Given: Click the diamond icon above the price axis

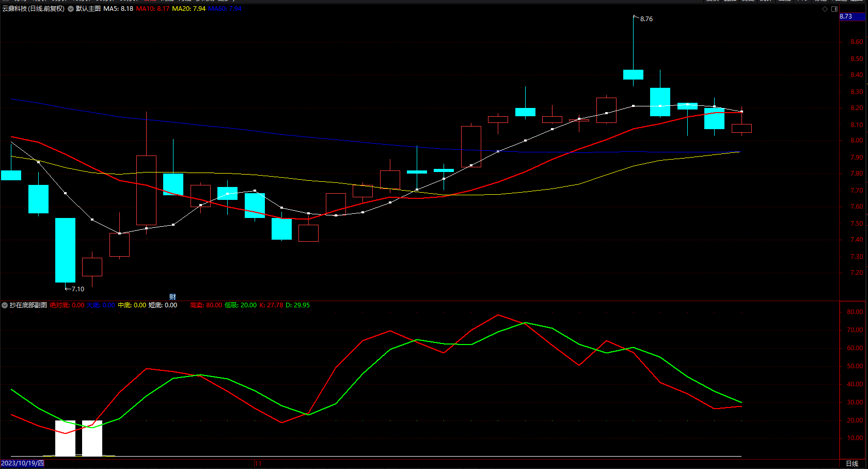Looking at the screenshot, I should pyautogui.click(x=825, y=9).
